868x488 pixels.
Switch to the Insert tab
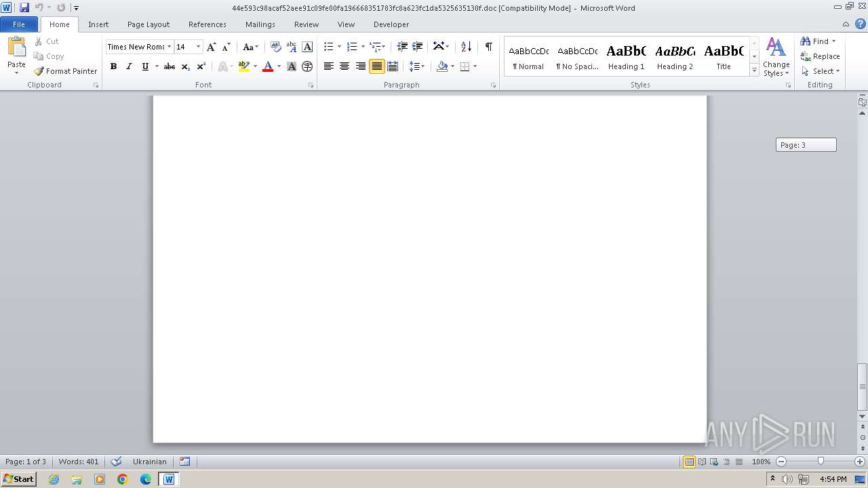[98, 24]
